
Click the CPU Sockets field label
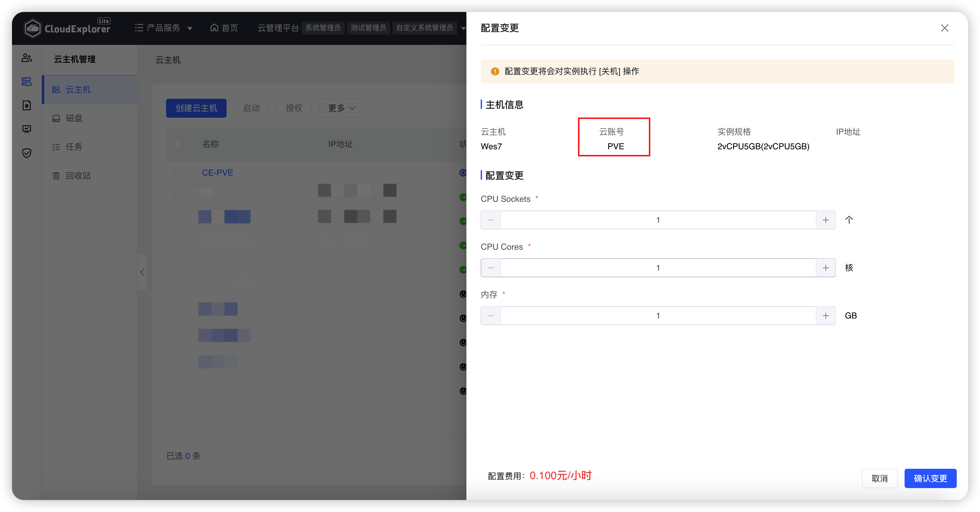[x=506, y=199]
